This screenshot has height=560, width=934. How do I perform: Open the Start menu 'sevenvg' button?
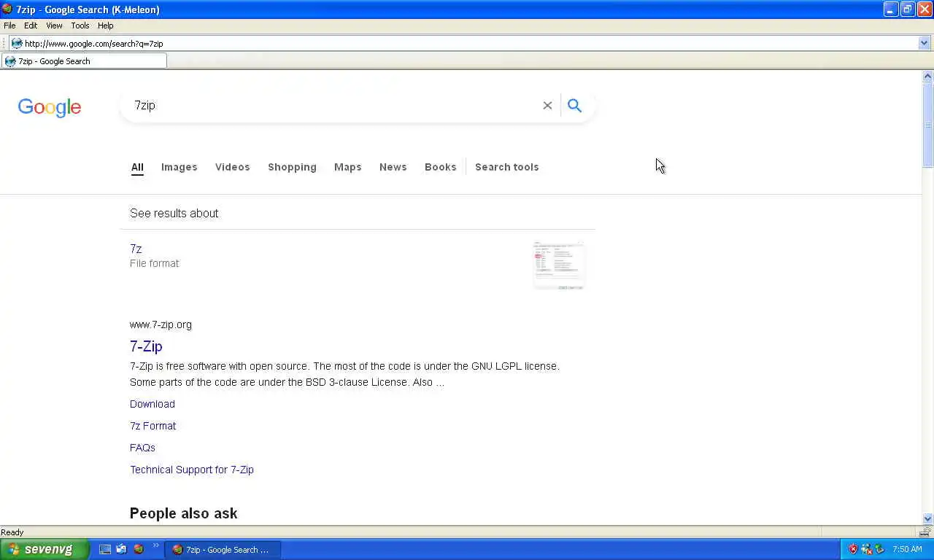tap(44, 550)
